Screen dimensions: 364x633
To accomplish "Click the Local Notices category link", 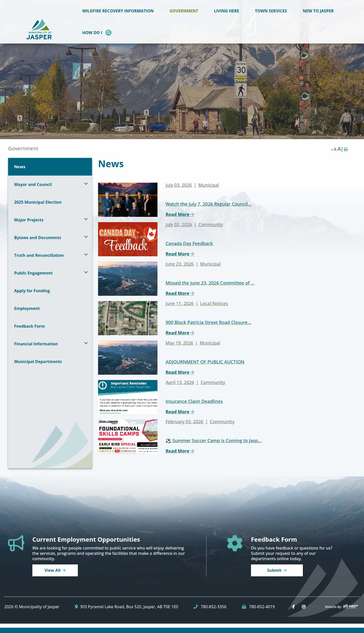I will (214, 304).
